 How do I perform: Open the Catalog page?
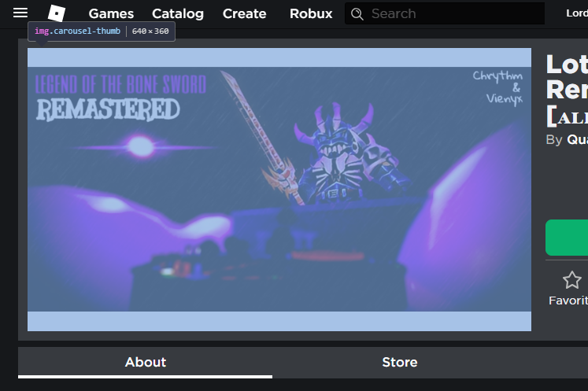tap(178, 13)
